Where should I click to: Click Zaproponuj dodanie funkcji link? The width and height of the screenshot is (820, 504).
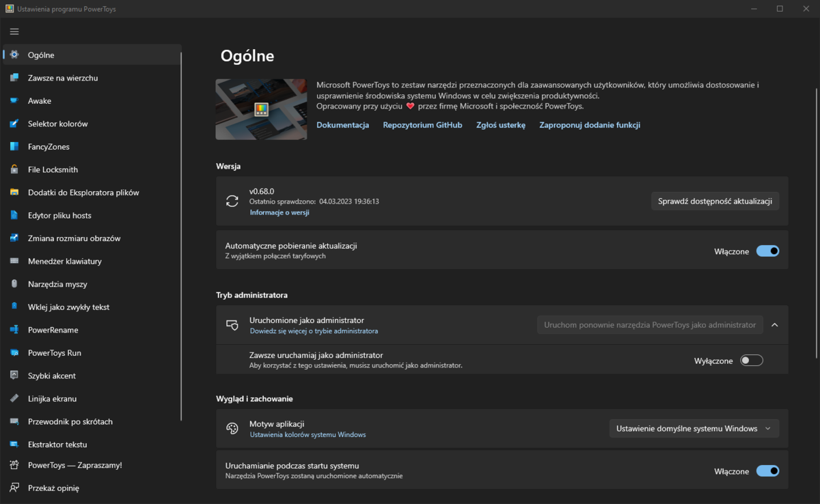coord(590,125)
